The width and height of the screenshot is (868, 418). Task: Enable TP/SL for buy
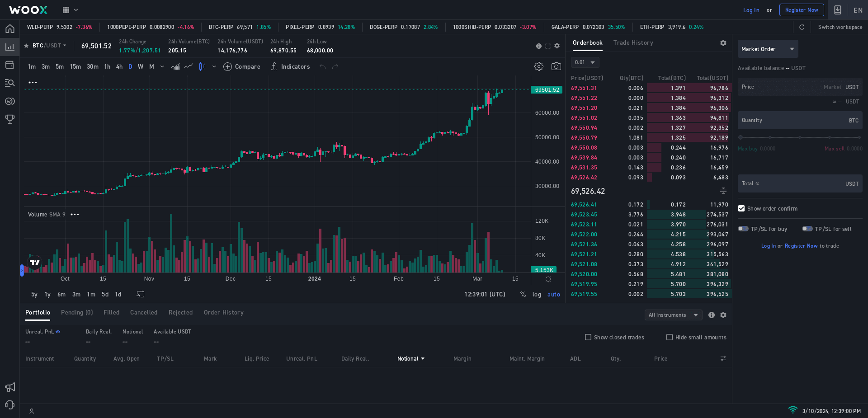[743, 229]
